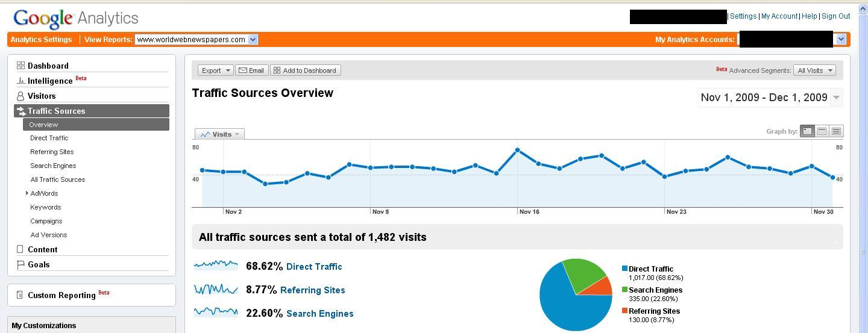Open All Traffic Sources report

tap(57, 179)
